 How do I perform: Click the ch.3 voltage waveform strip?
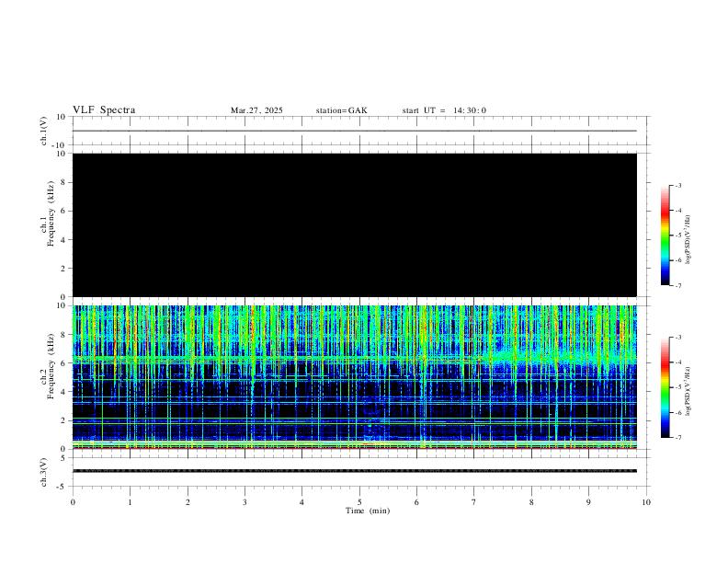355,472
